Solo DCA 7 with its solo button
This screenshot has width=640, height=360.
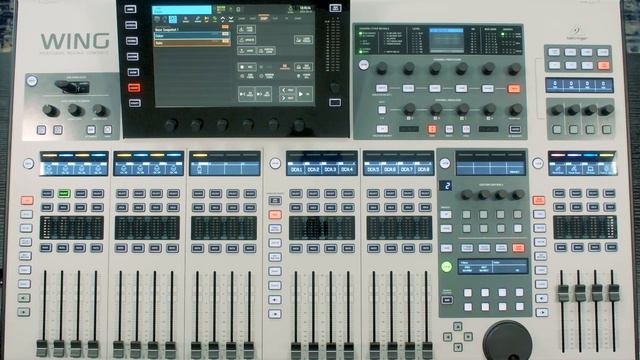408,207
